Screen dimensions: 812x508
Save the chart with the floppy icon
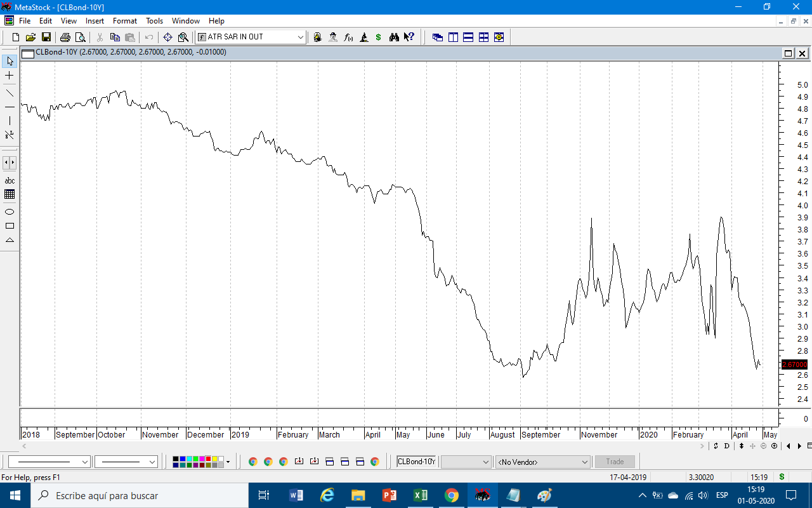pos(46,37)
